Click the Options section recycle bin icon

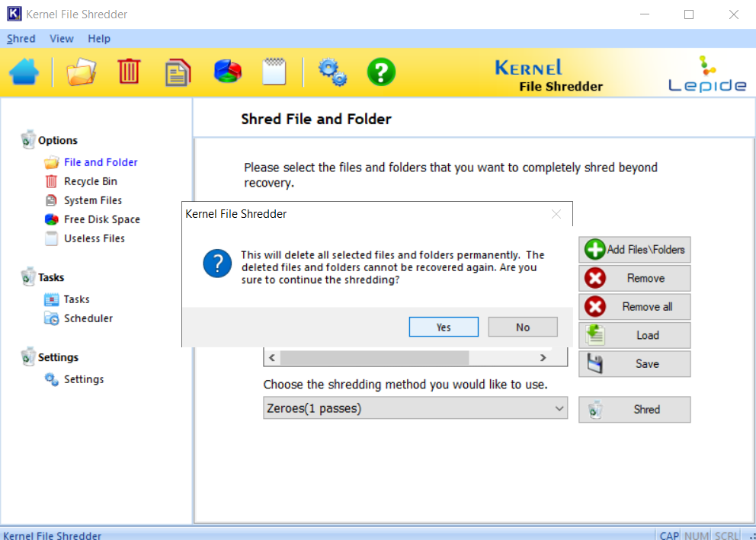click(x=28, y=139)
